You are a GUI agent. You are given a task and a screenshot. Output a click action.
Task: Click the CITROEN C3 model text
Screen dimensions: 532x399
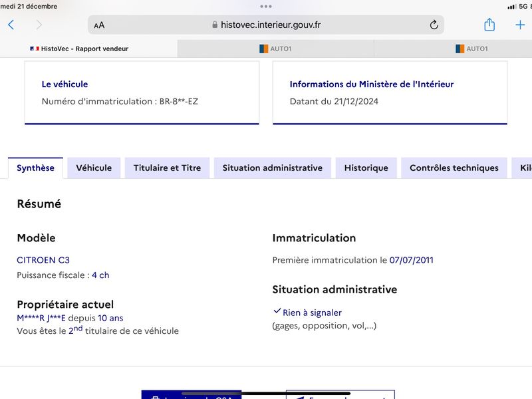(x=43, y=260)
